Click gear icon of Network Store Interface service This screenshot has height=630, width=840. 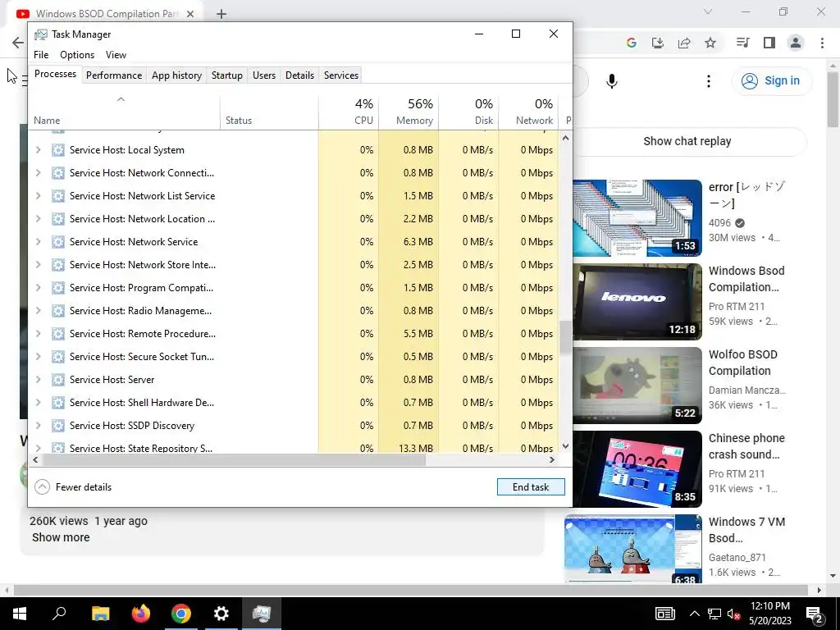pos(58,265)
